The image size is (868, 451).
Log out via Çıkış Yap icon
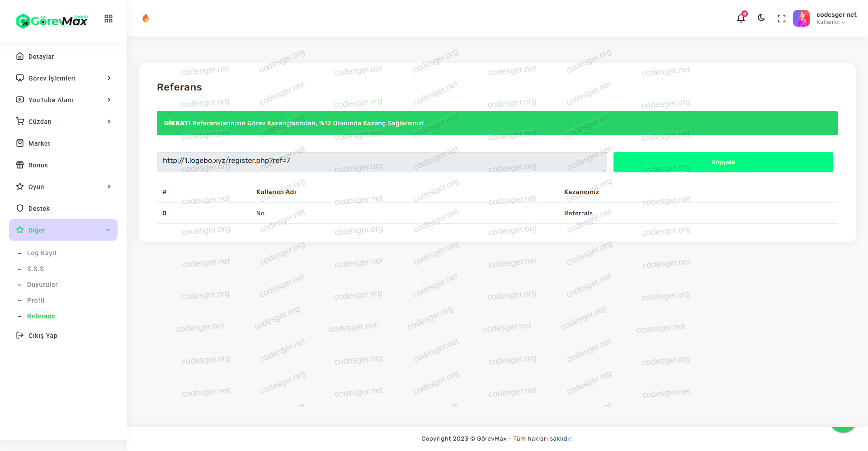(20, 335)
